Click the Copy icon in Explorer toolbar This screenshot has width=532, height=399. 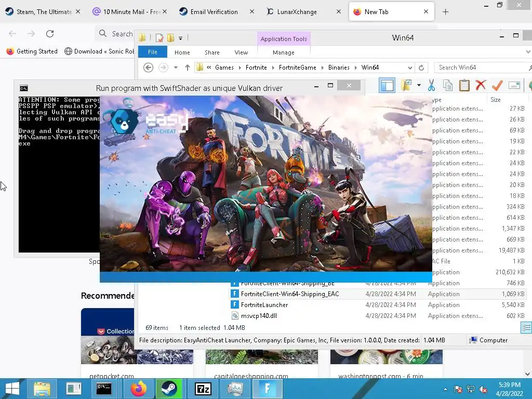click(447, 85)
